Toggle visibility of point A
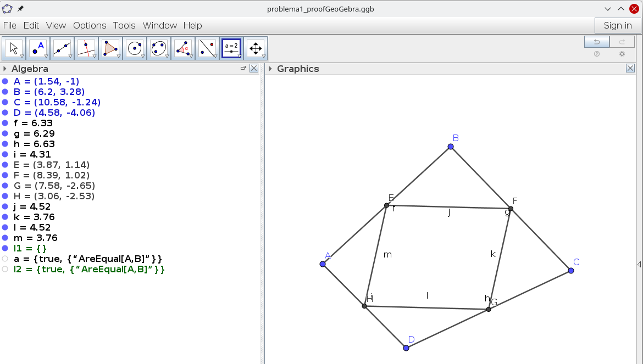Screen dimensions: 643x364 (5, 81)
